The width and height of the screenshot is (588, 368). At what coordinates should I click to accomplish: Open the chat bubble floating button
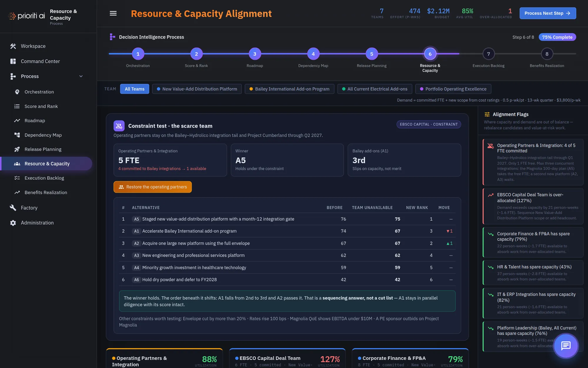566,346
